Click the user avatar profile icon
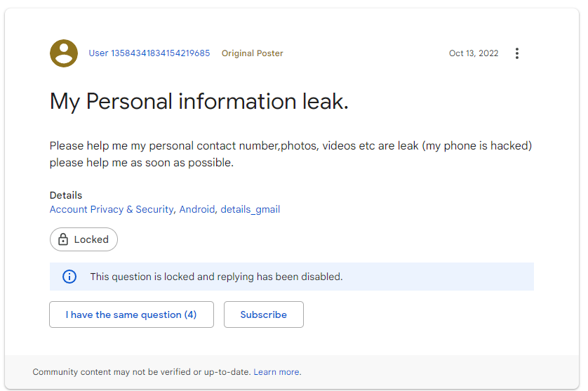The height and width of the screenshot is (391, 588). (64, 53)
